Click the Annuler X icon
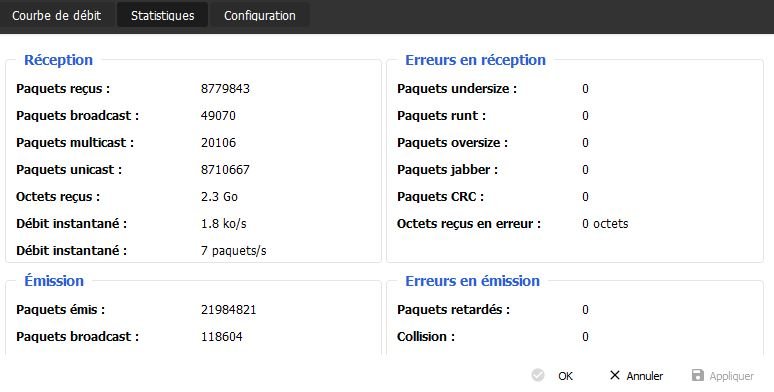This screenshot has width=774, height=392. tap(615, 375)
